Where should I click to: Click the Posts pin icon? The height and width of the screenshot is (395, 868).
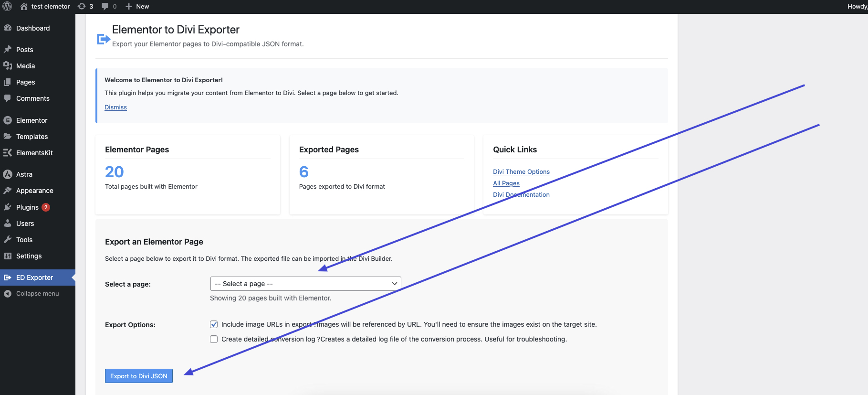pyautogui.click(x=8, y=49)
